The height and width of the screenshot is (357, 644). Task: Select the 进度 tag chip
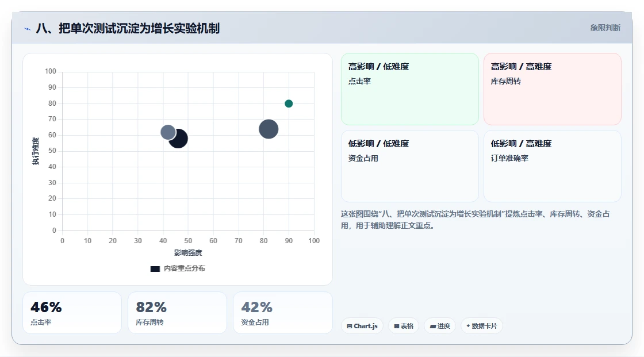[x=440, y=326]
